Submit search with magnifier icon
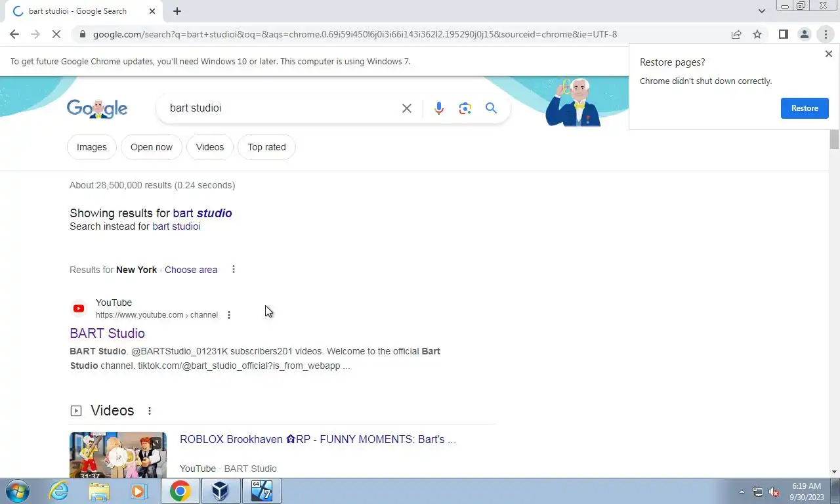Image resolution: width=840 pixels, height=504 pixels. [491, 108]
